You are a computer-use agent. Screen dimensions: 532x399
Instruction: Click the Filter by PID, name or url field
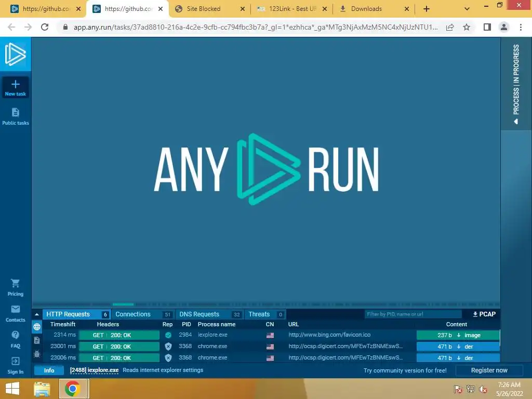click(x=413, y=314)
